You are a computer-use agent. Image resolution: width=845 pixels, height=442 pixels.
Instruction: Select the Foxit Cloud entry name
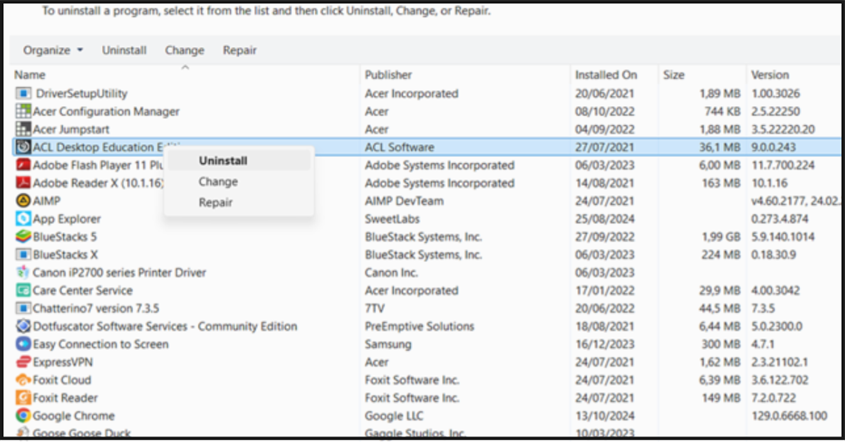[x=62, y=379]
